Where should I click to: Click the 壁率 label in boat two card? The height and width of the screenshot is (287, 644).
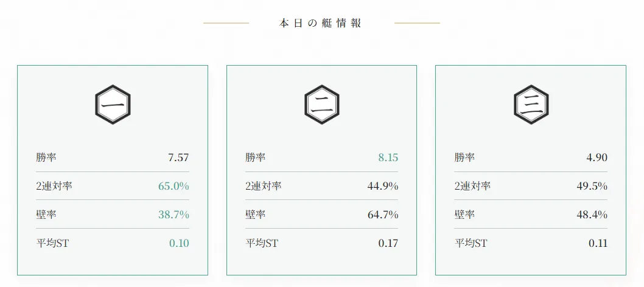[x=256, y=215]
